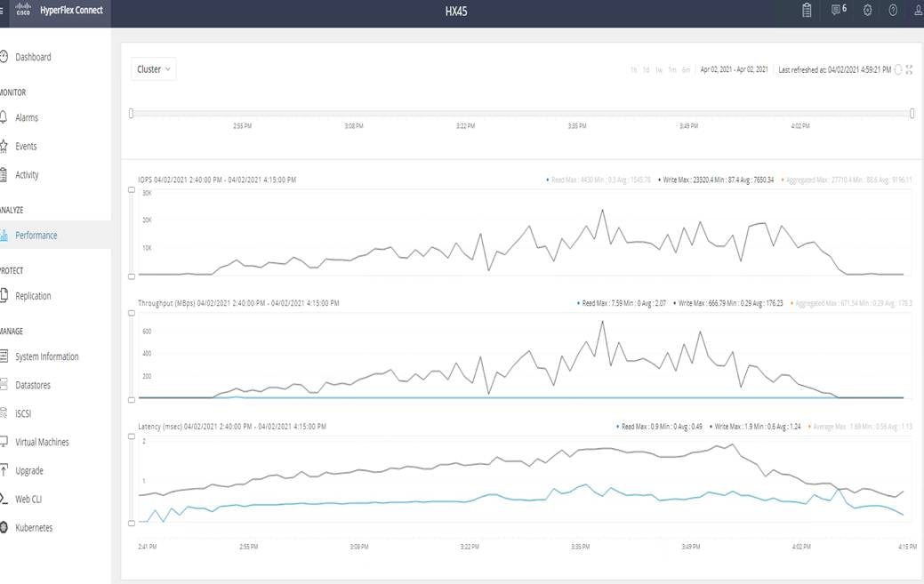Toggle the Throughput Read series legend

(x=622, y=303)
